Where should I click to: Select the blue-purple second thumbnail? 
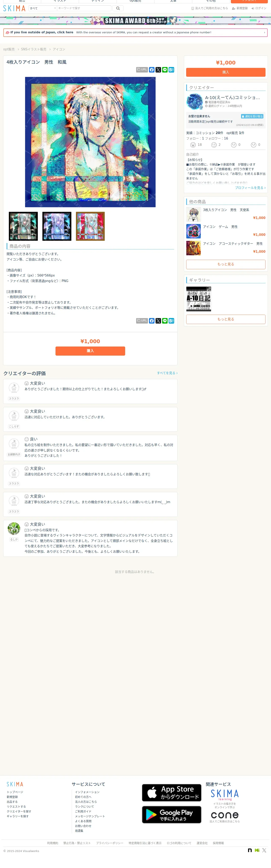(x=57, y=226)
